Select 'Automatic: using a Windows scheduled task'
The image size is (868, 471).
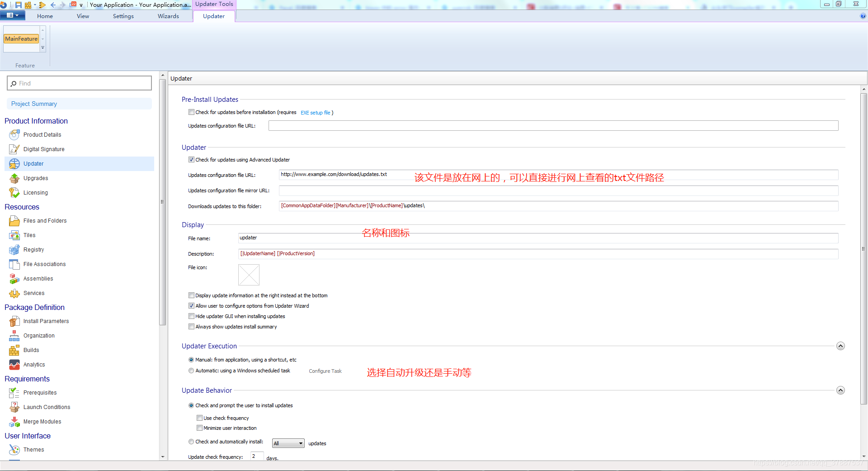pos(191,370)
